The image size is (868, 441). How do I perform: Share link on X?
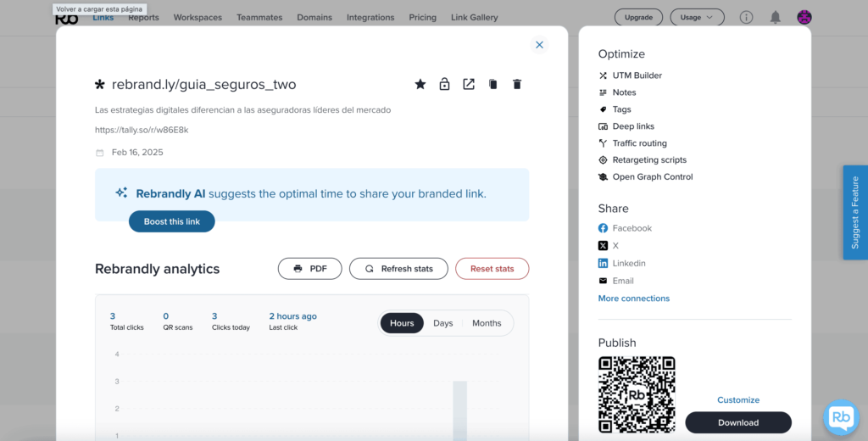609,245
